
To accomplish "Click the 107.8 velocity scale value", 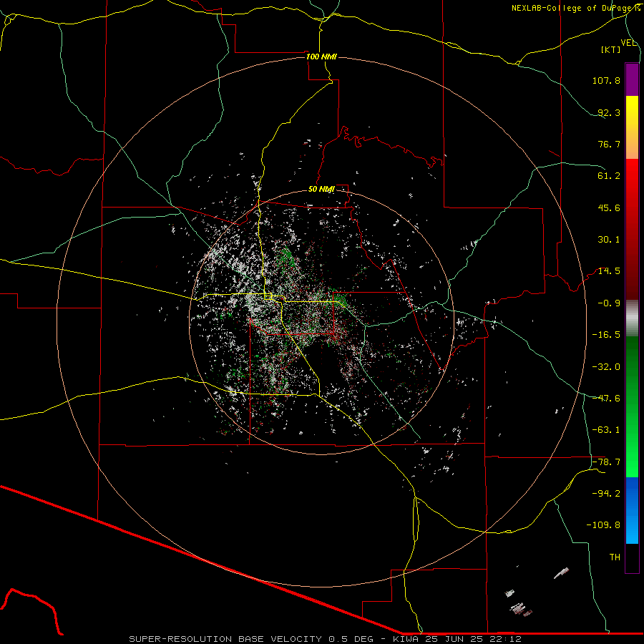I will click(606, 80).
